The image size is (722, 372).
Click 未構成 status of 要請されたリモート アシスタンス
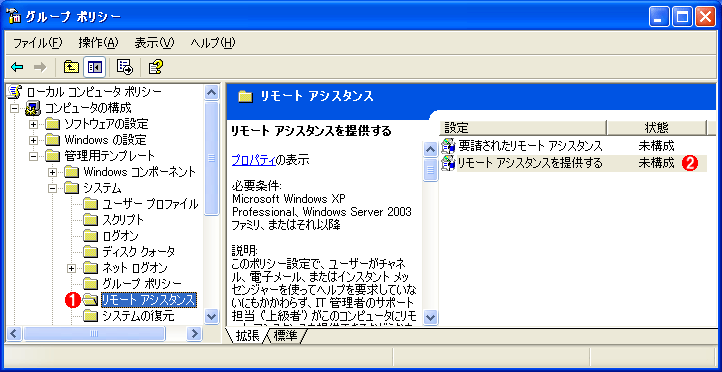tap(656, 146)
